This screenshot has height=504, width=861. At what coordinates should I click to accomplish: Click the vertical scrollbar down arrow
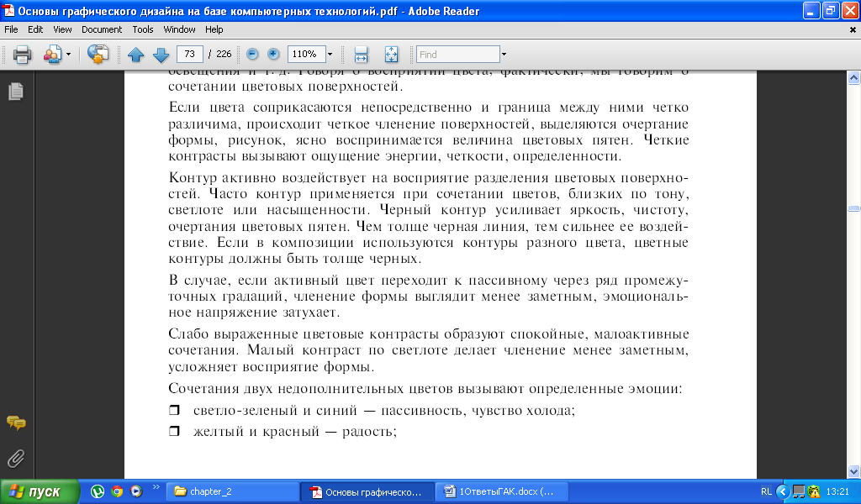click(854, 471)
